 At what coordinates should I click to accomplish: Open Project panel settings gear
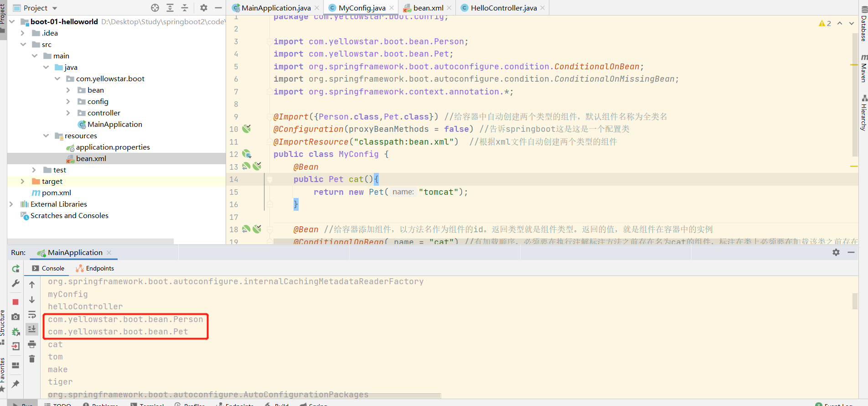pos(204,8)
